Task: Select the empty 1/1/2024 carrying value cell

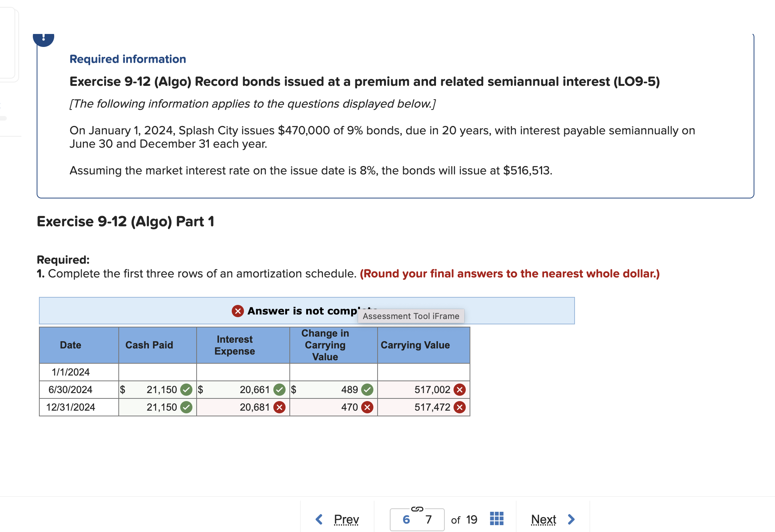Action: tap(423, 372)
